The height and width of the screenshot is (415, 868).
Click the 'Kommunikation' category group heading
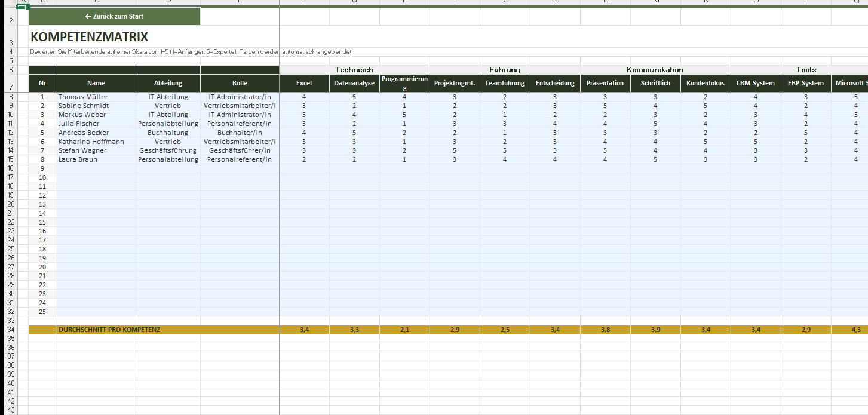(655, 70)
